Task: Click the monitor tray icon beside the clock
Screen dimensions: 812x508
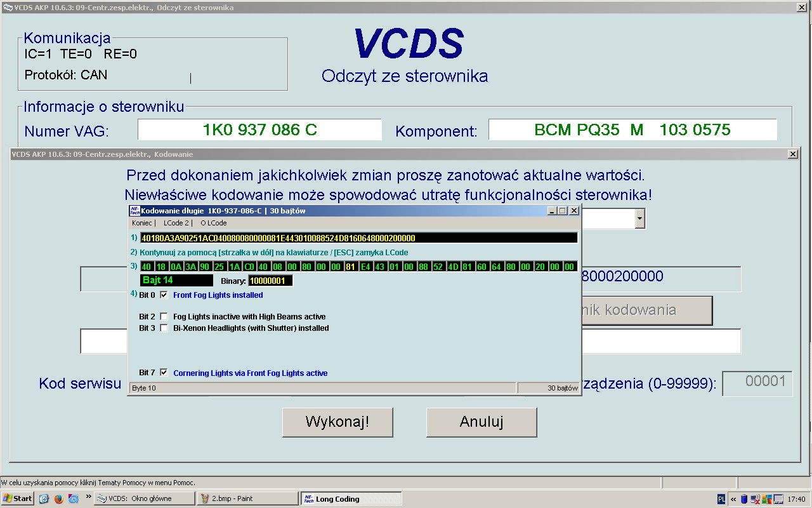Action: [x=778, y=499]
